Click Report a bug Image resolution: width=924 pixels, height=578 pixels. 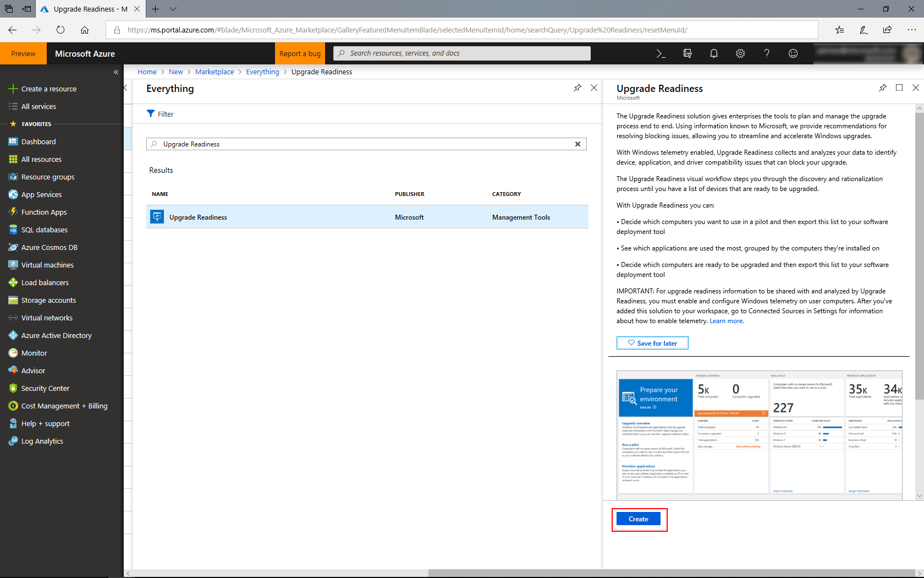pos(300,53)
